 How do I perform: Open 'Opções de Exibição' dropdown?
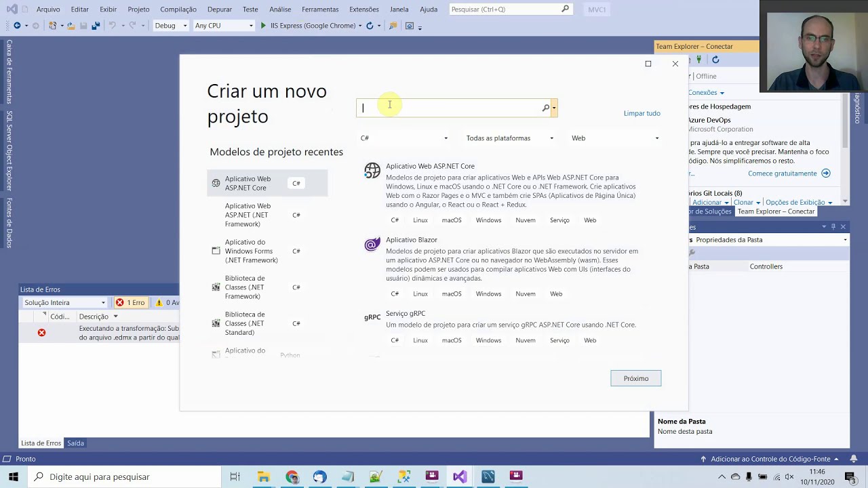click(799, 203)
